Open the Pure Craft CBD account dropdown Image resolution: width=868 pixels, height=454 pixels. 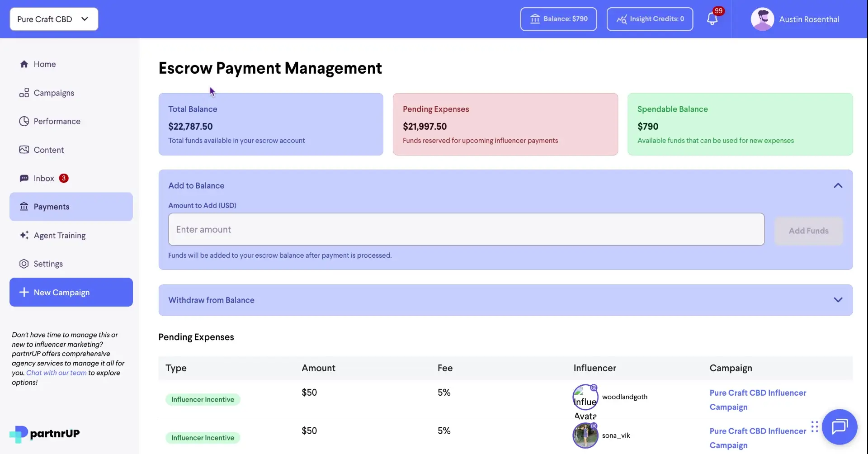point(53,19)
